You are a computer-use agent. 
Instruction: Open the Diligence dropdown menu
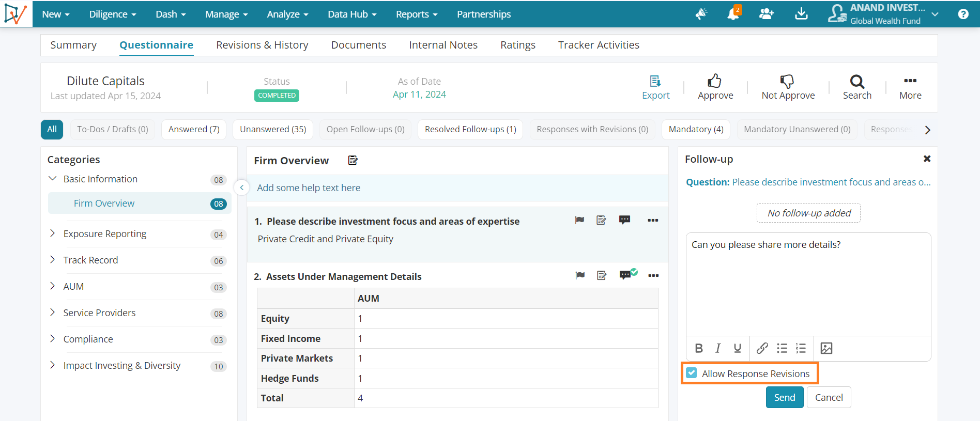113,14
